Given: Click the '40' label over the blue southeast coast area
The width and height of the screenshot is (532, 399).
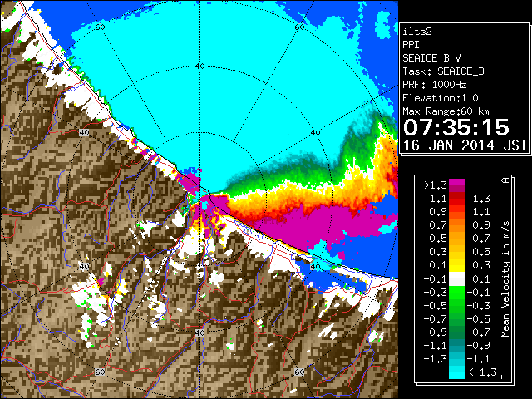Looking at the screenshot, I should point(316,266).
